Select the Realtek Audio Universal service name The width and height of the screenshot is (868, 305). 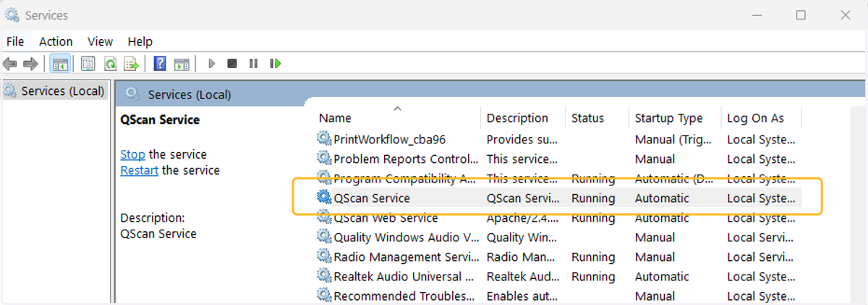click(404, 276)
